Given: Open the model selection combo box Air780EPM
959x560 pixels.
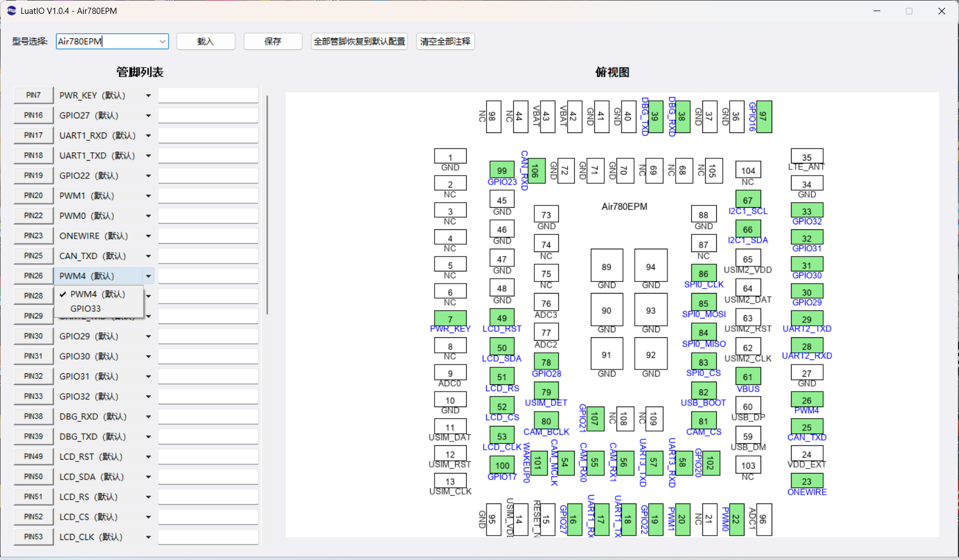Looking at the screenshot, I should (112, 42).
